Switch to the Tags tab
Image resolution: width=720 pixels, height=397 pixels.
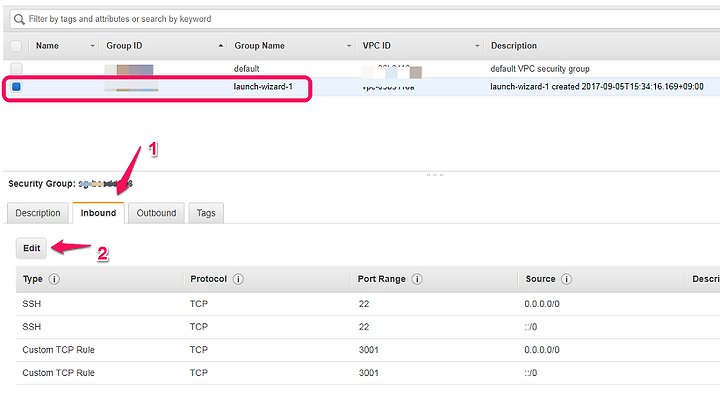click(206, 213)
